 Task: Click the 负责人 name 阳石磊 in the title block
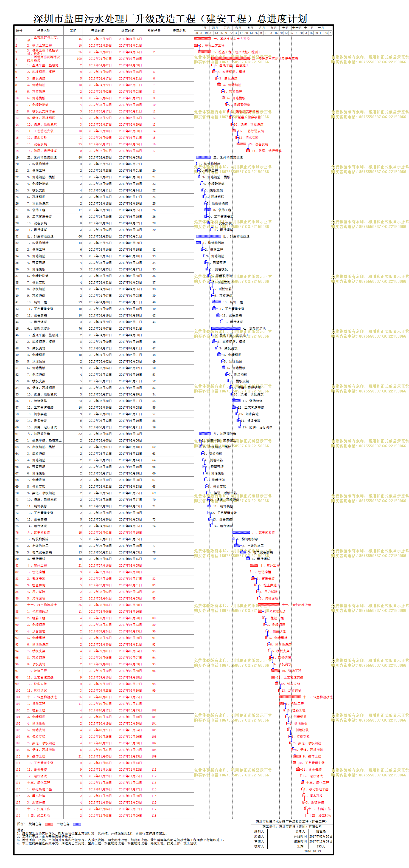(x=321, y=831)
